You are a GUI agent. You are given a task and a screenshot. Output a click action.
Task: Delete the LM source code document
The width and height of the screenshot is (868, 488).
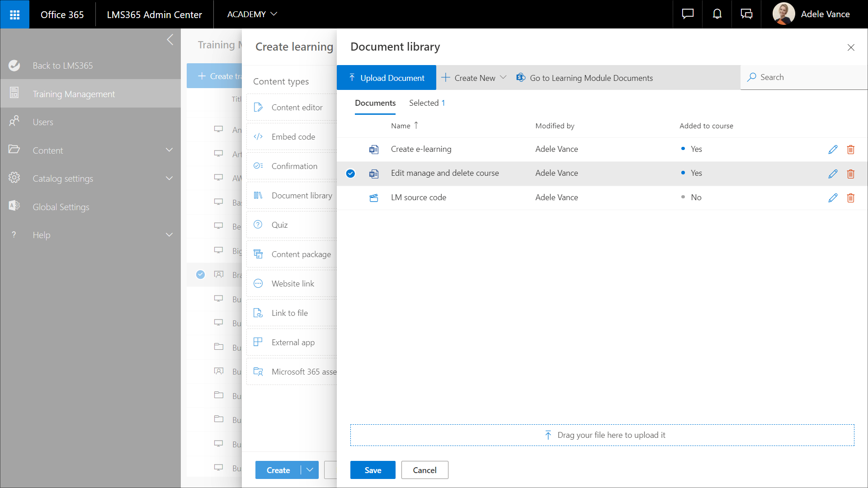tap(850, 198)
